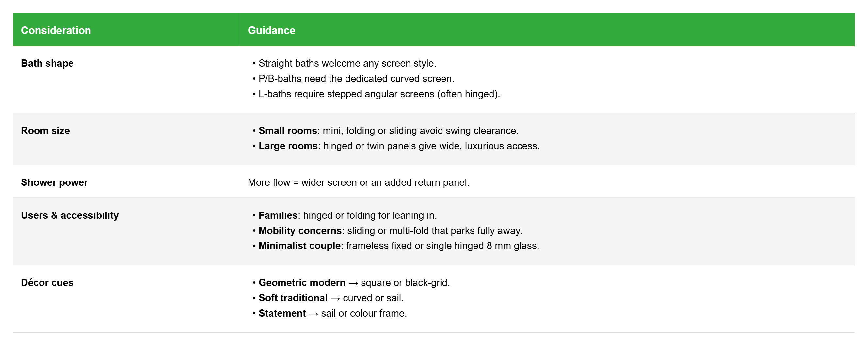Click the sail or colour frame text
The image size is (868, 346).
click(x=364, y=313)
